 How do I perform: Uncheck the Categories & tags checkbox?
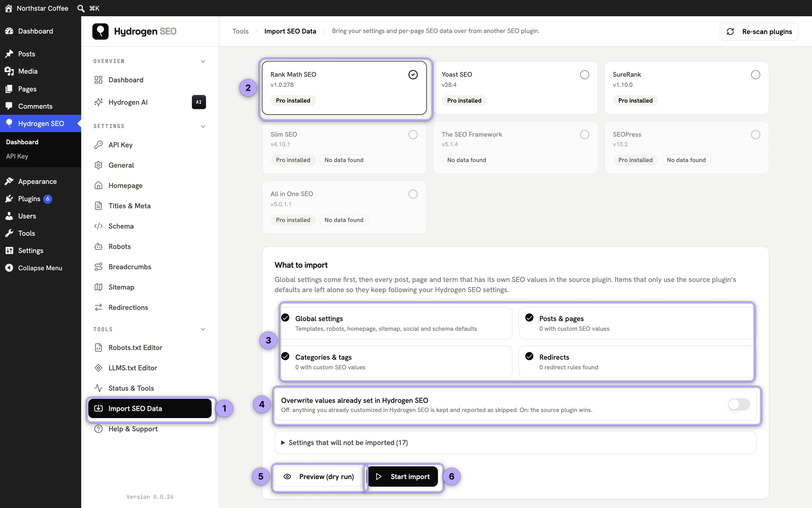point(285,356)
